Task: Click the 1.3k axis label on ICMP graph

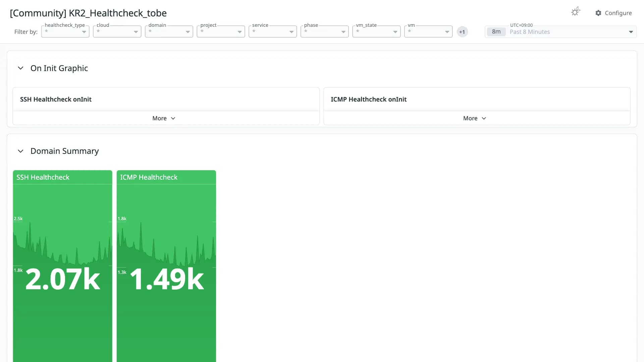Action: pyautogui.click(x=122, y=272)
